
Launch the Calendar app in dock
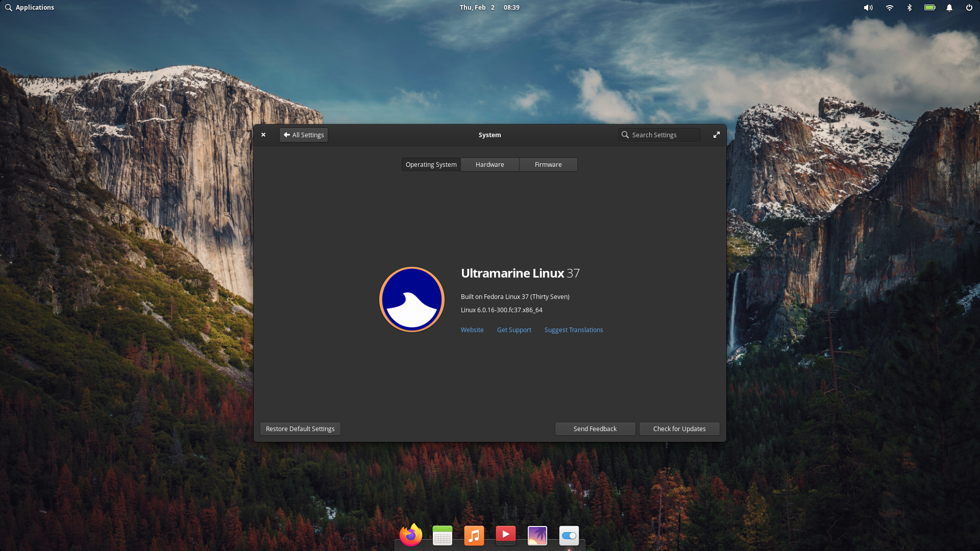[443, 535]
